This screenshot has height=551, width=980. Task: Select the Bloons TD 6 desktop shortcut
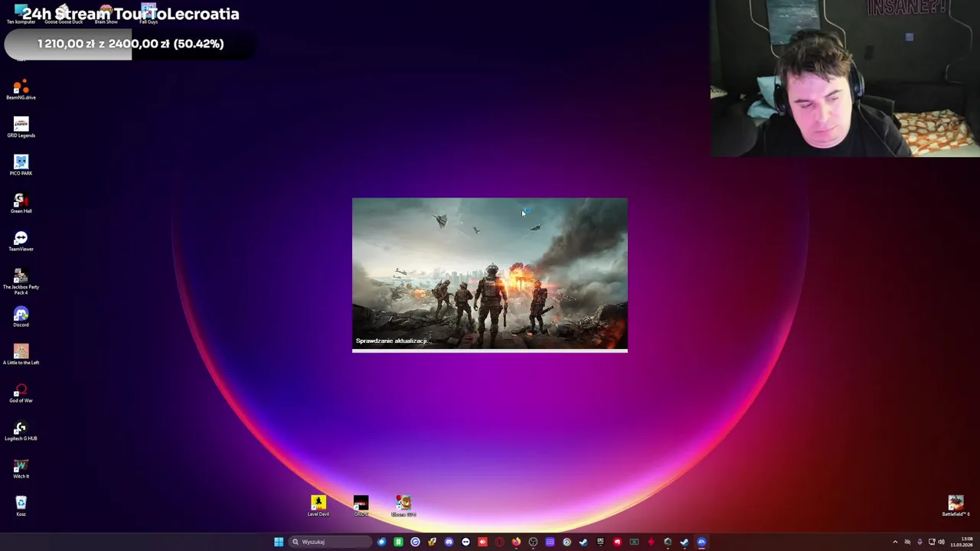pyautogui.click(x=403, y=505)
